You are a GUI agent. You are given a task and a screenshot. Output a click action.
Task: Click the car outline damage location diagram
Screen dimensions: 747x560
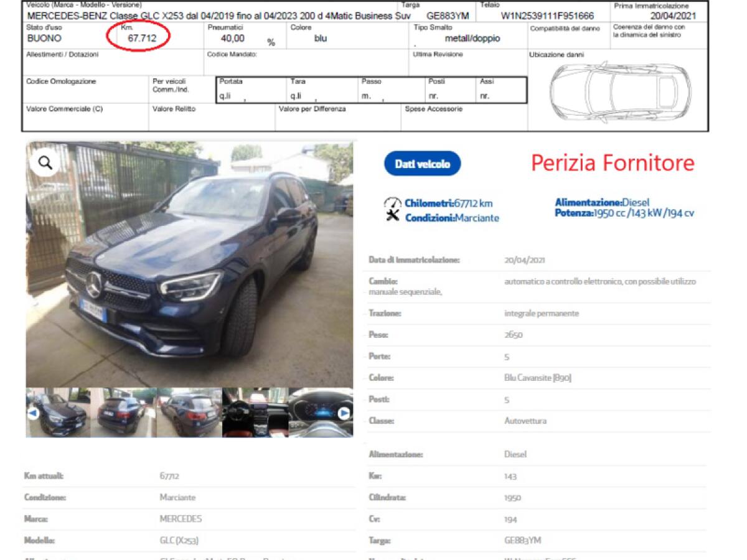tap(619, 92)
